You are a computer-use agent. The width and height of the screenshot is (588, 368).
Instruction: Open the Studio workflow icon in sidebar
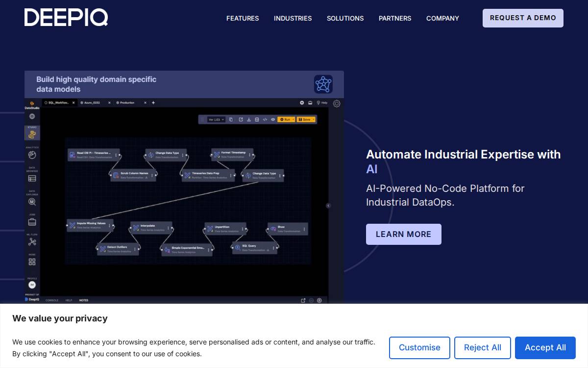tap(32, 134)
